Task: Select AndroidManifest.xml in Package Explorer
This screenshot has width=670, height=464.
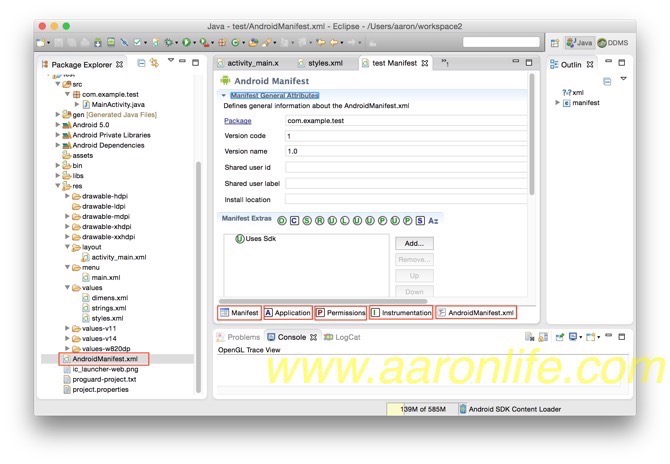Action: (x=104, y=359)
